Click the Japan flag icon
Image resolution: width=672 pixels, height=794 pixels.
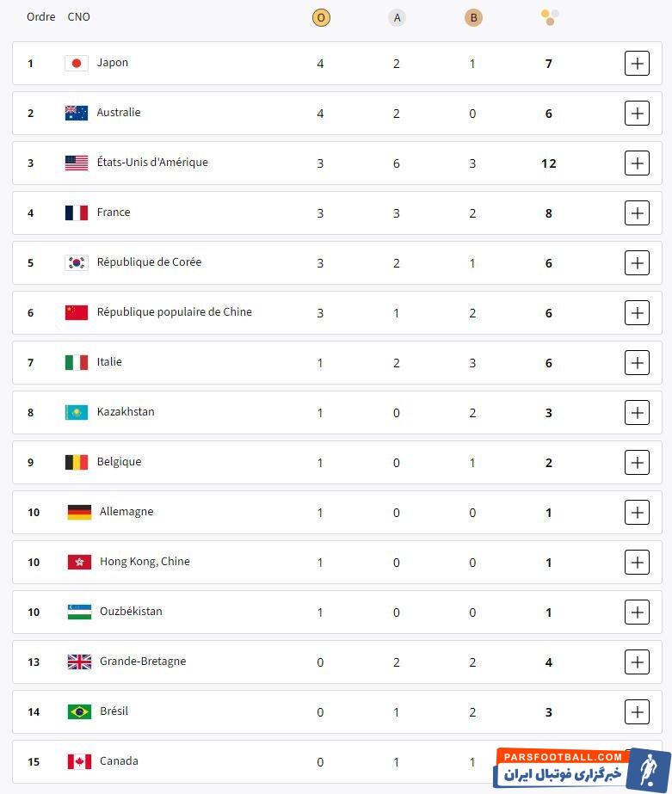tap(77, 63)
